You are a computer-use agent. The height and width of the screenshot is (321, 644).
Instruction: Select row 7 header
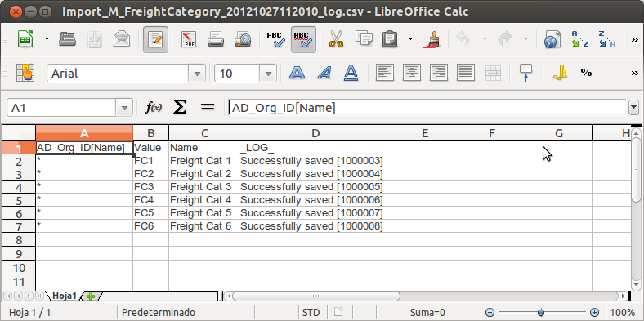19,227
